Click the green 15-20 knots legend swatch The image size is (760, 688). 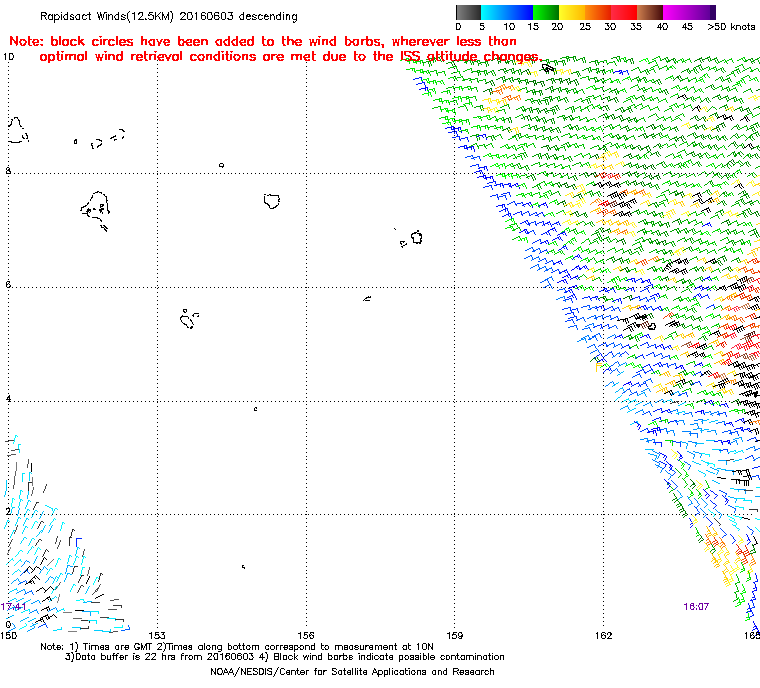click(546, 12)
